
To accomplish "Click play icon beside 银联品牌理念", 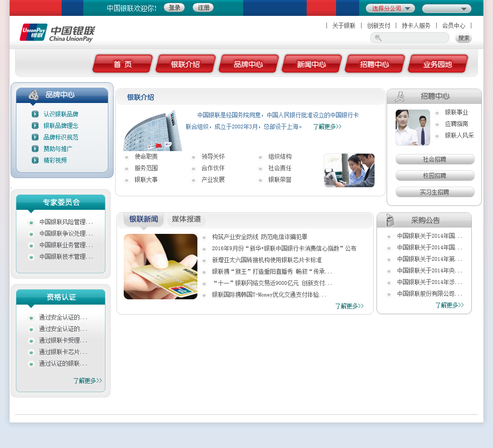I will [x=35, y=126].
